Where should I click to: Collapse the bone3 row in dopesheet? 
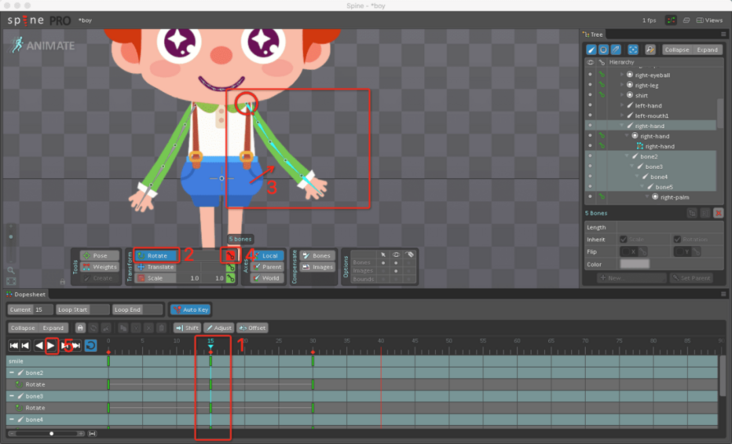[x=12, y=396]
